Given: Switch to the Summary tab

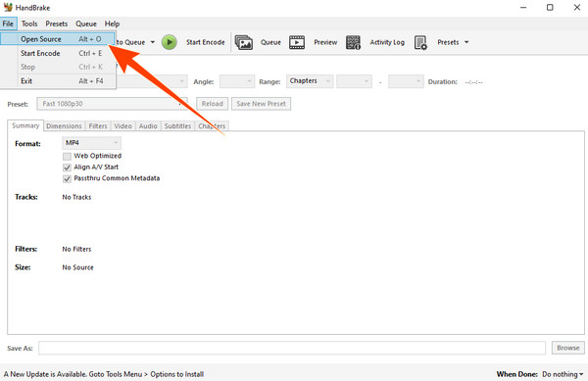Looking at the screenshot, I should [25, 125].
